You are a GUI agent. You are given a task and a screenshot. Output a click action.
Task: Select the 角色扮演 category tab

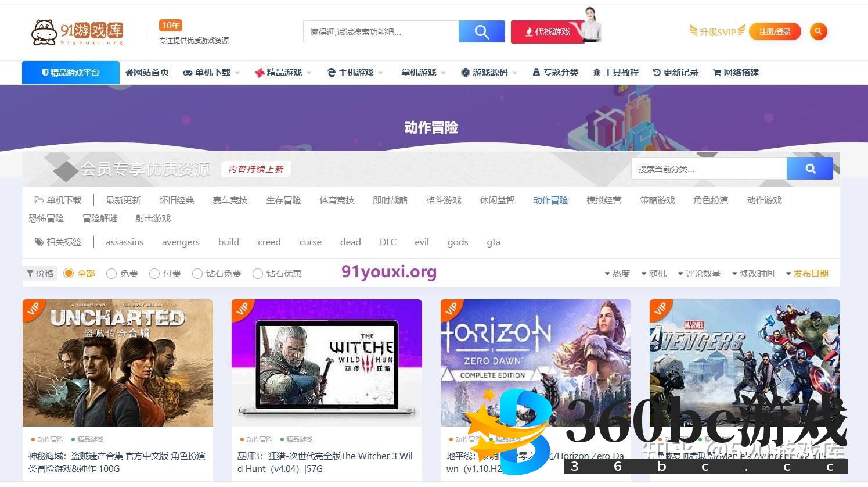[x=710, y=200]
